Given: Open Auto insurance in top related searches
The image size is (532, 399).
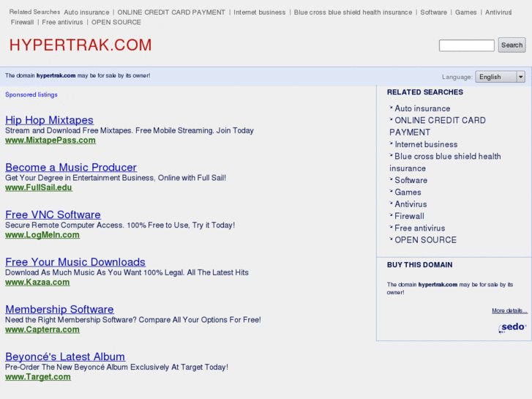Looking at the screenshot, I should click(86, 12).
